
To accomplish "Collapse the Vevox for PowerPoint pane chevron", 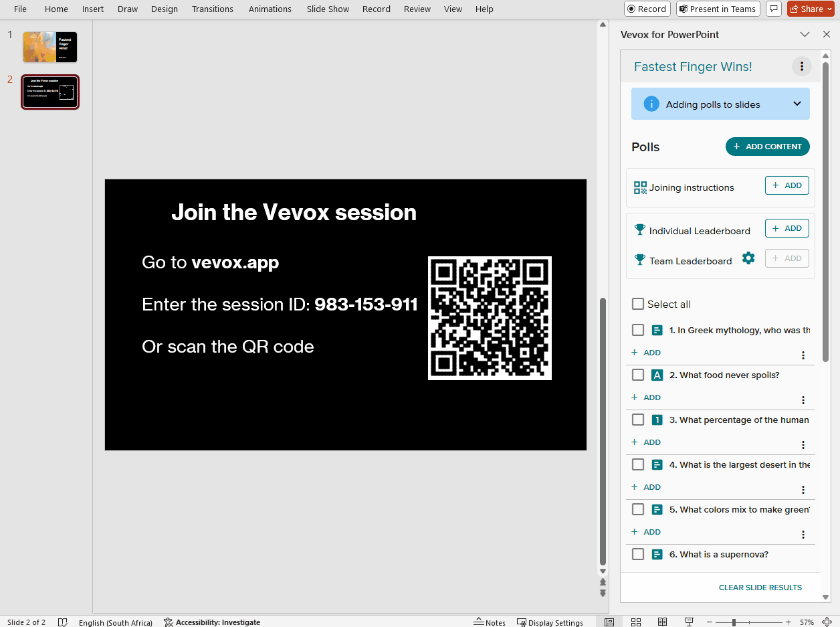I will [805, 34].
